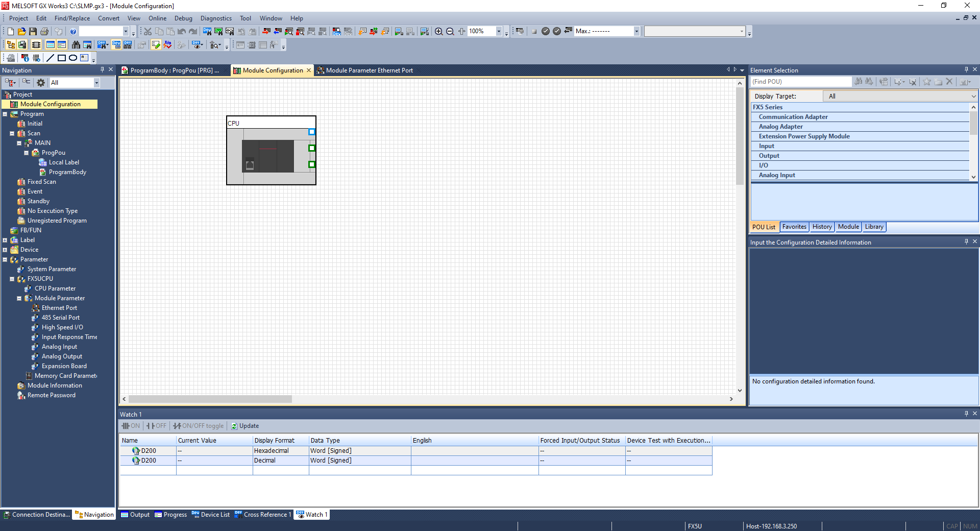Toggle the Output window display button
The width and height of the screenshot is (980, 531).
pos(50,44)
